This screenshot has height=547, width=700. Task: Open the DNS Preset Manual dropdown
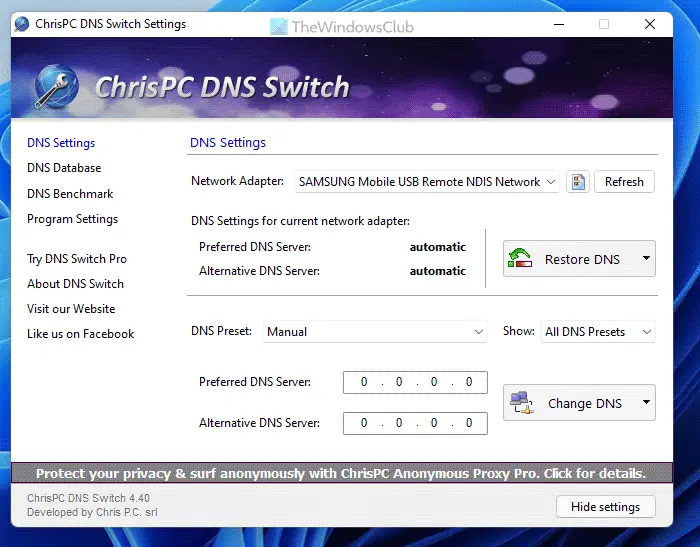[375, 332]
